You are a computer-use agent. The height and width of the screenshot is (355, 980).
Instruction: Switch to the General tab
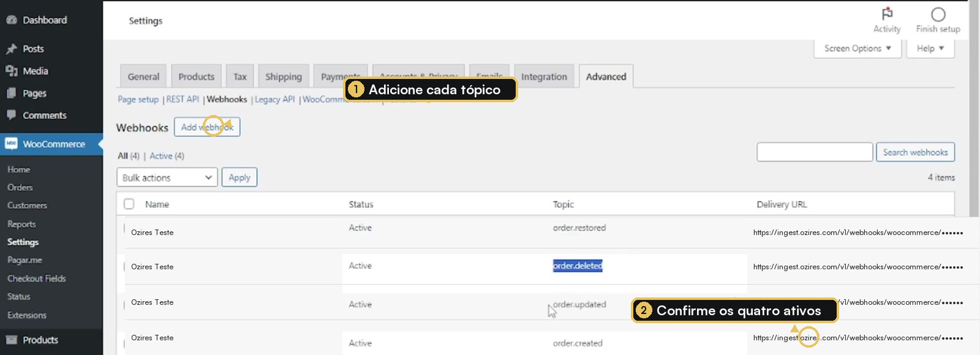click(x=143, y=77)
